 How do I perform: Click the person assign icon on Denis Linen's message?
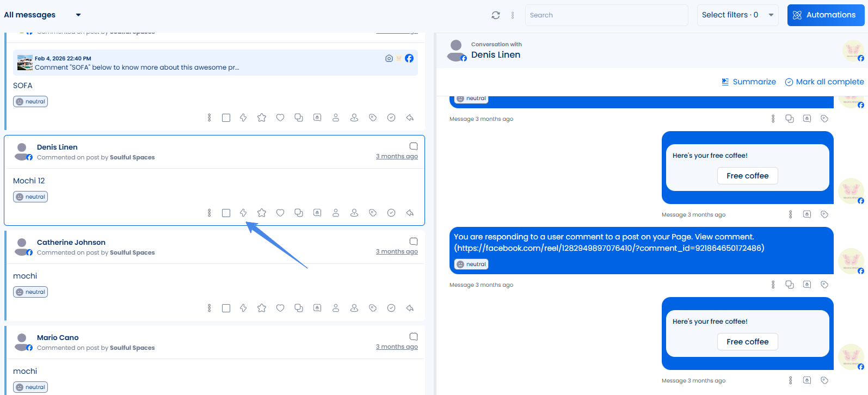[336, 213]
